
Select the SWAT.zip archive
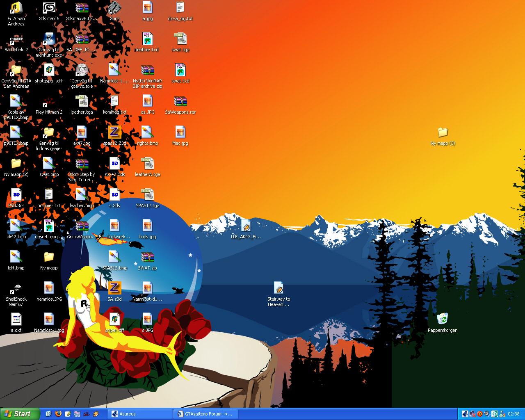click(147, 261)
